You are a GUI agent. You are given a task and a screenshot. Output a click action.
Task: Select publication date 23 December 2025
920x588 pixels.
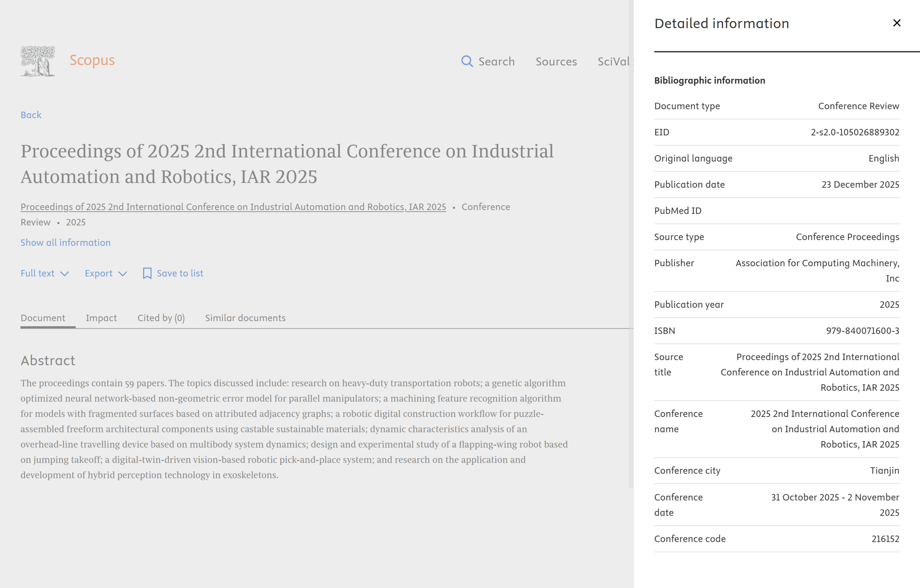pos(860,184)
